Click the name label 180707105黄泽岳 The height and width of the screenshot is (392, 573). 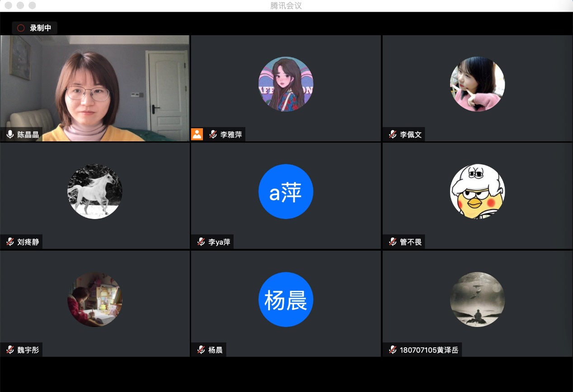(429, 350)
